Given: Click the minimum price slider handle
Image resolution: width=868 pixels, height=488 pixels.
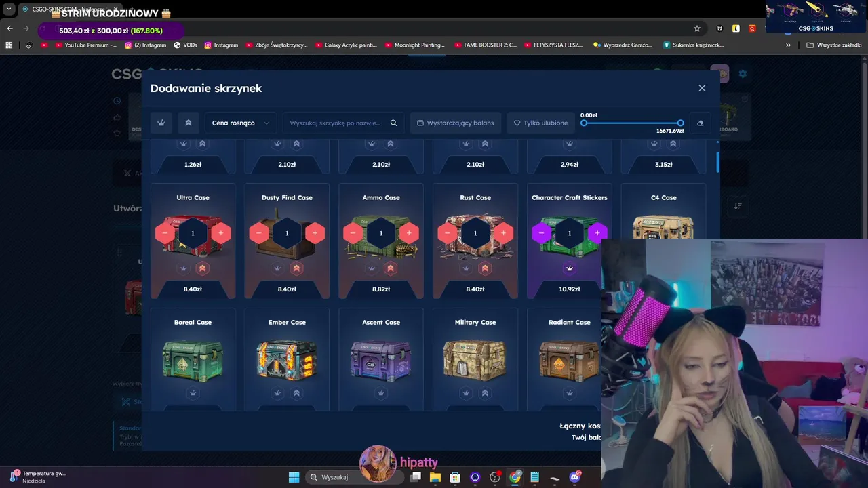Looking at the screenshot, I should tap(584, 123).
